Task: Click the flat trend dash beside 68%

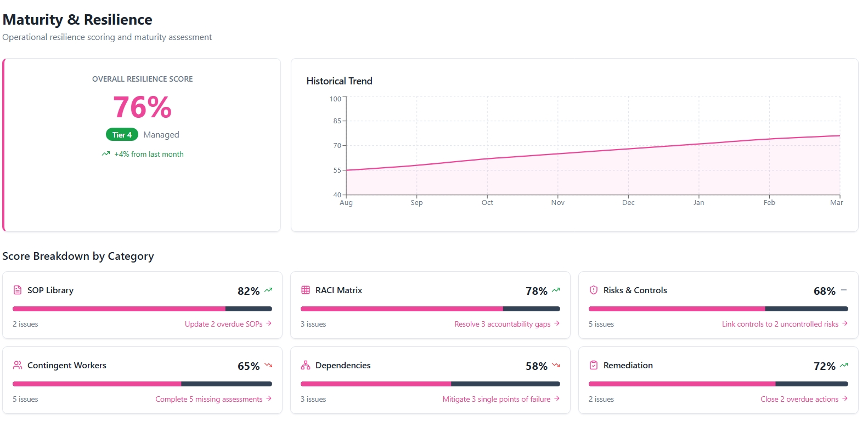Action: [844, 290]
